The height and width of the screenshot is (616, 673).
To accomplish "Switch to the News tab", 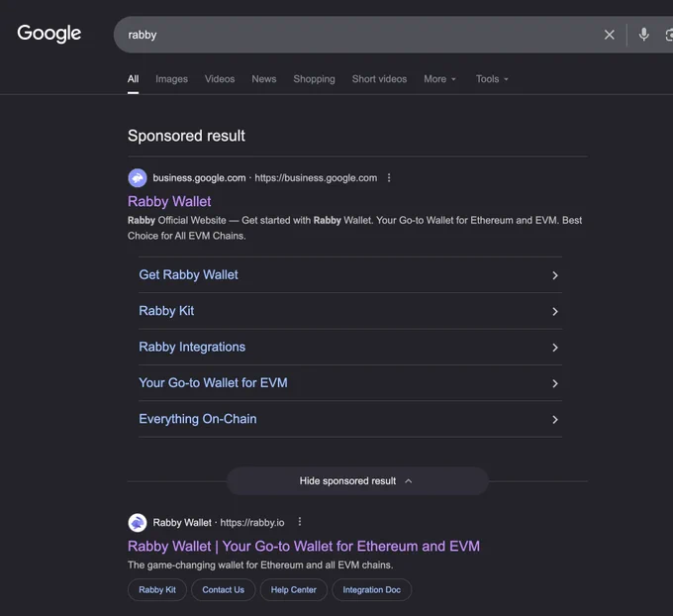I will pos(264,79).
